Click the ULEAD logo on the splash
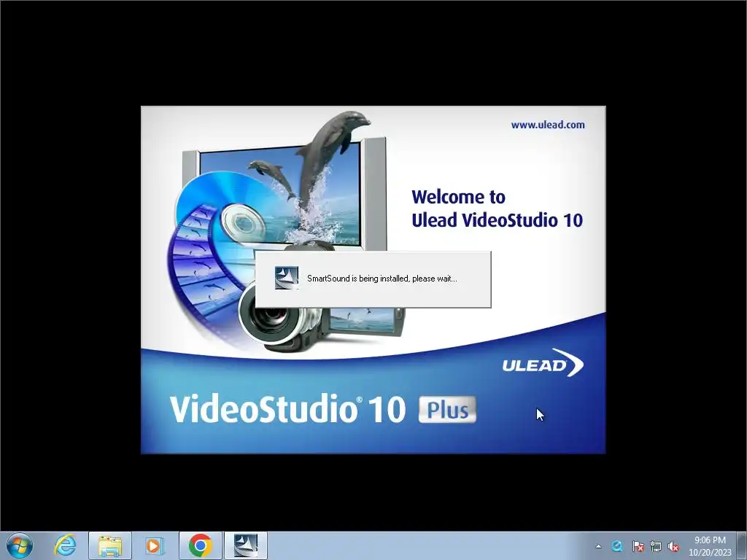This screenshot has width=747, height=560. coord(543,363)
